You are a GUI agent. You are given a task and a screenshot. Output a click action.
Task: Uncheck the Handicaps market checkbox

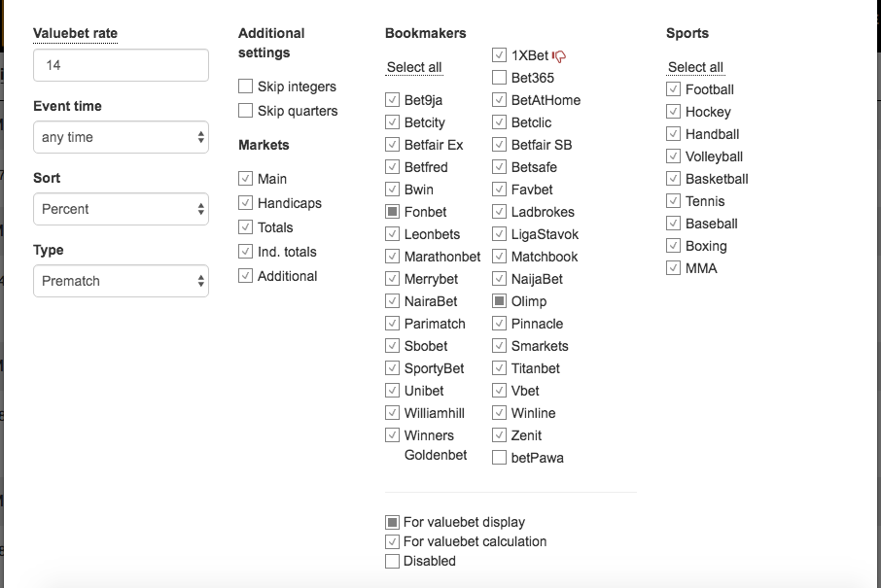tap(246, 203)
